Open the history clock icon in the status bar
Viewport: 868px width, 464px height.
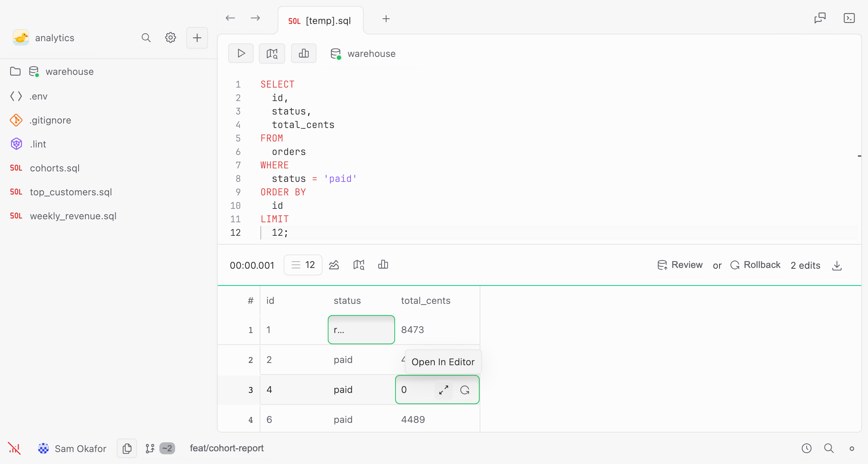[x=807, y=448]
